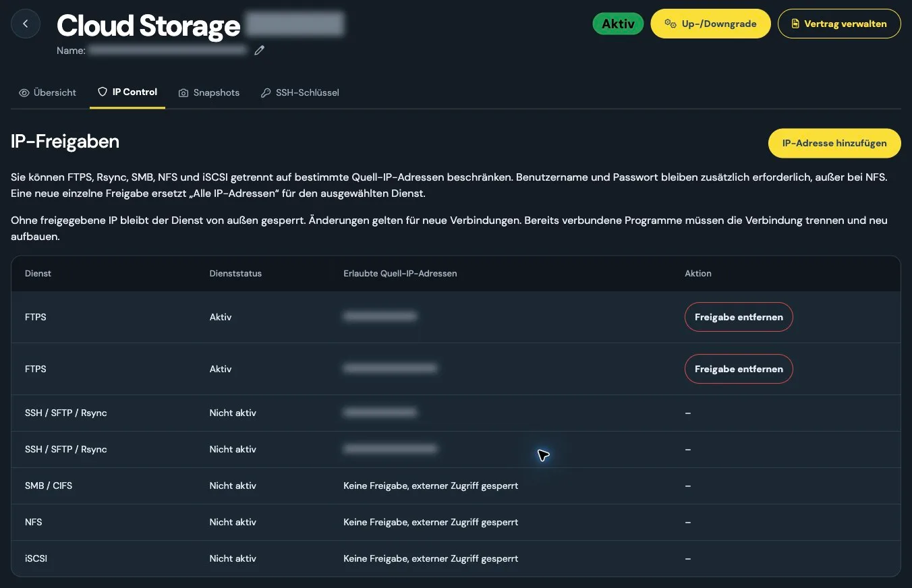Click the Dienst column header

pyautogui.click(x=38, y=273)
